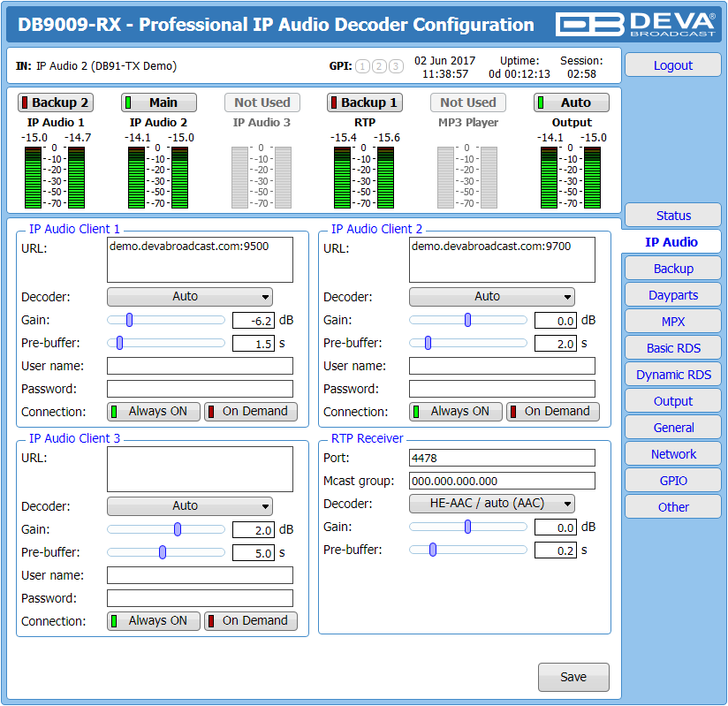Open the Dynamic RDS tab

pyautogui.click(x=673, y=375)
